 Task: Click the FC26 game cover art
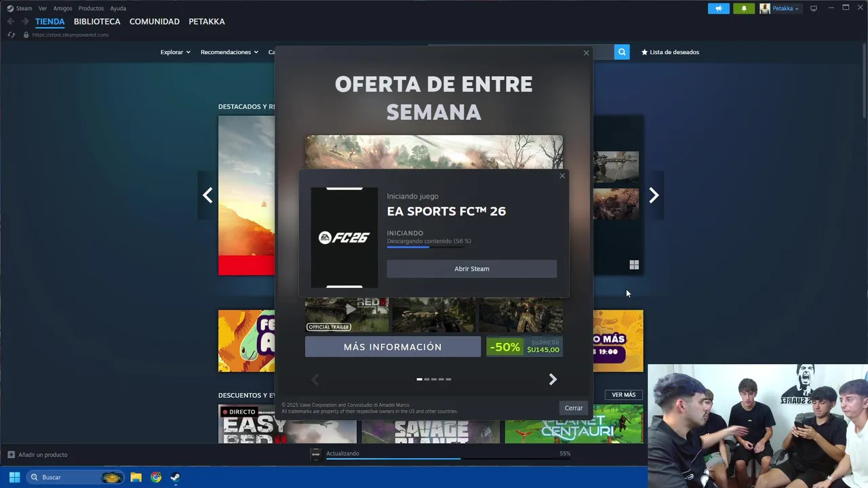click(x=344, y=237)
